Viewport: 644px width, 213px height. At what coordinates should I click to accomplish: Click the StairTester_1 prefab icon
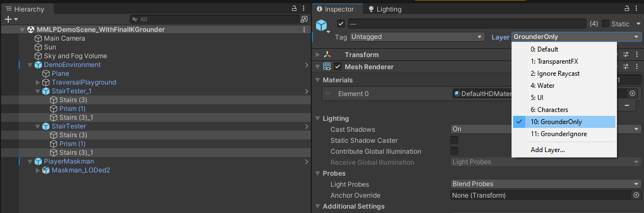pos(46,91)
